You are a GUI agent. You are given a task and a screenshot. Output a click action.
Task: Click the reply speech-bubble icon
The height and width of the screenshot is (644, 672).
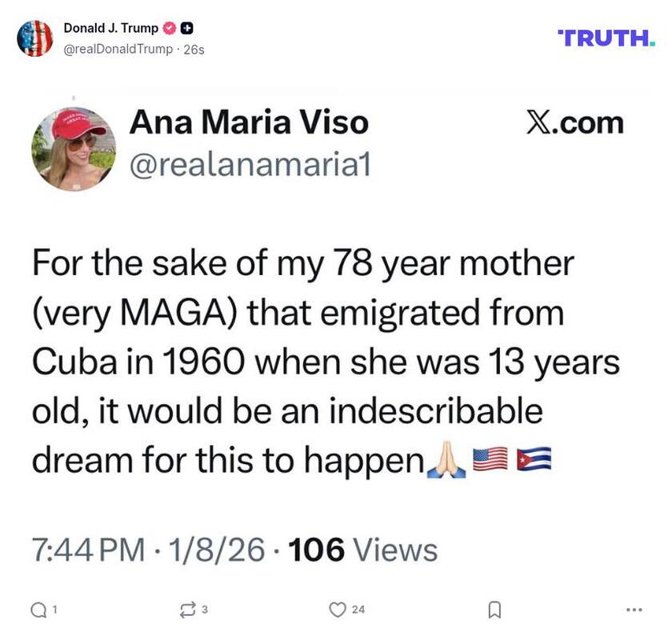click(38, 610)
